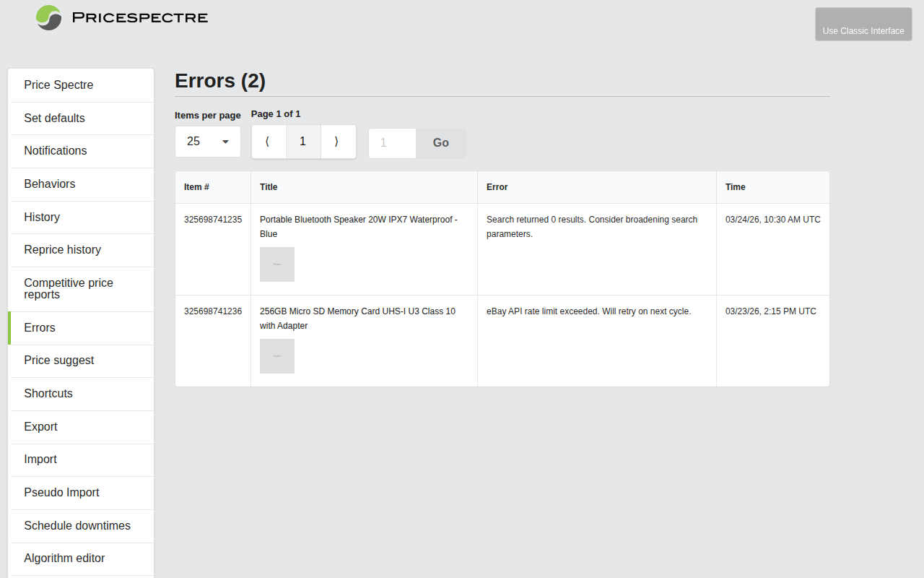Screen dimensions: 924x578
Task: Click the page number input field
Action: [x=391, y=143]
